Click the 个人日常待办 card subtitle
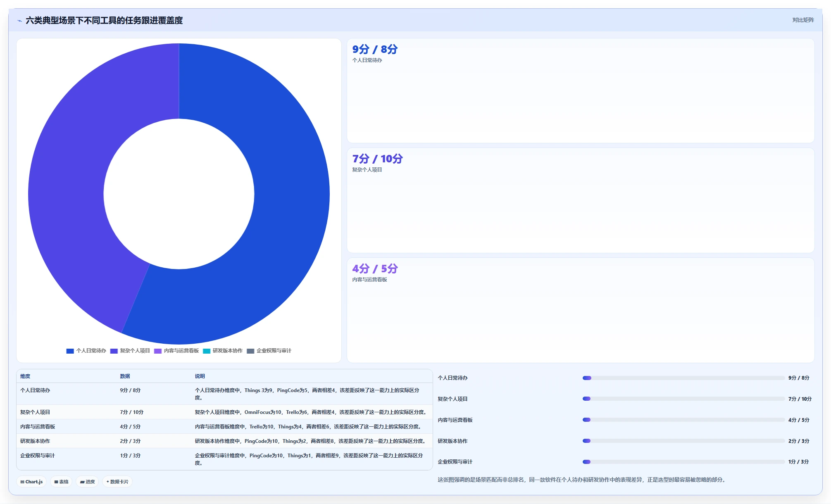 click(367, 60)
